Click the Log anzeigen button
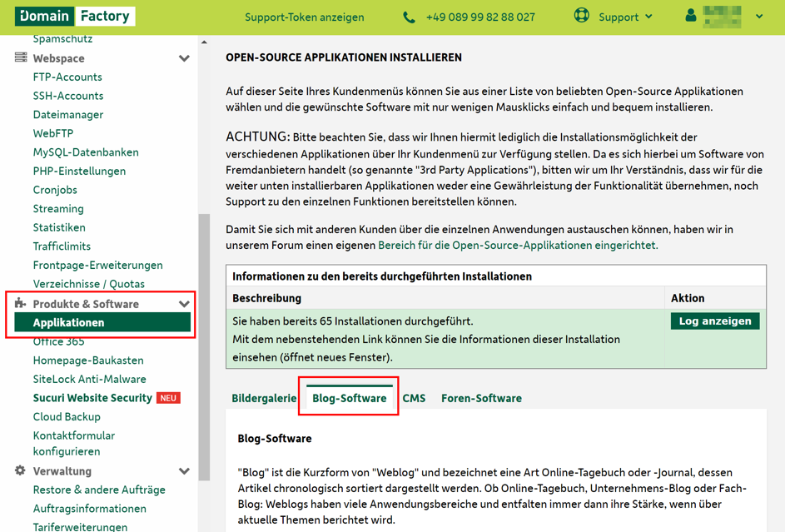The width and height of the screenshot is (785, 532). coord(715,321)
